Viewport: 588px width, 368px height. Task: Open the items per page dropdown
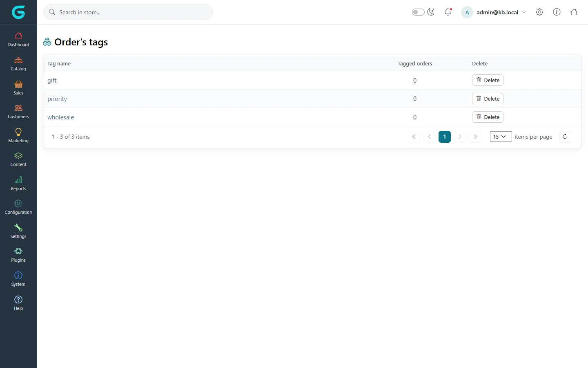501,137
